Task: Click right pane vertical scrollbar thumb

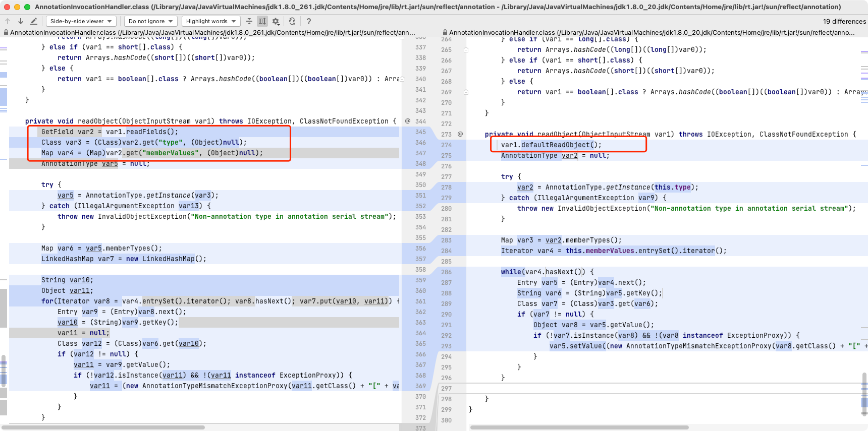Action: point(864,394)
